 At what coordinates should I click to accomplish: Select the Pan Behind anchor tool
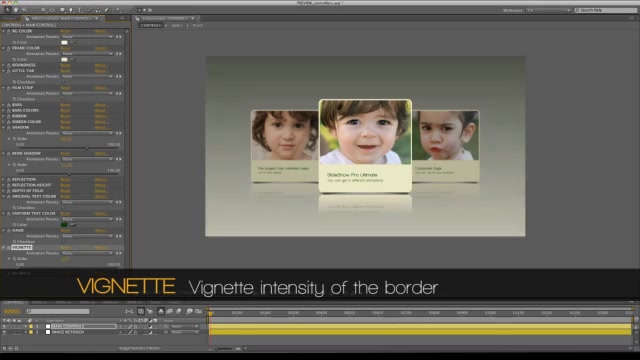click(x=52, y=10)
